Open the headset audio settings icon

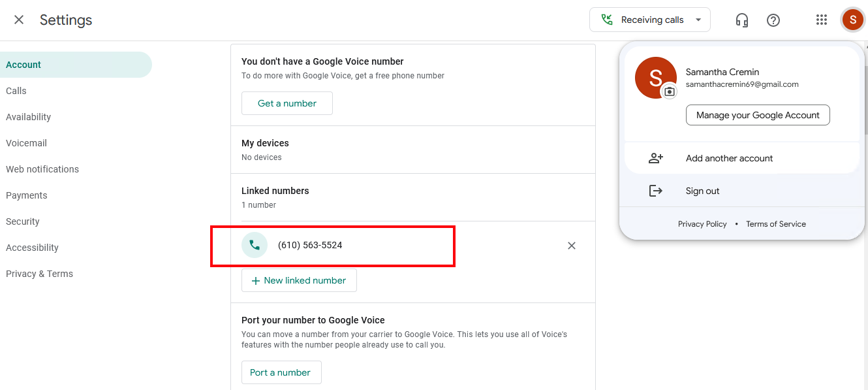coord(742,20)
